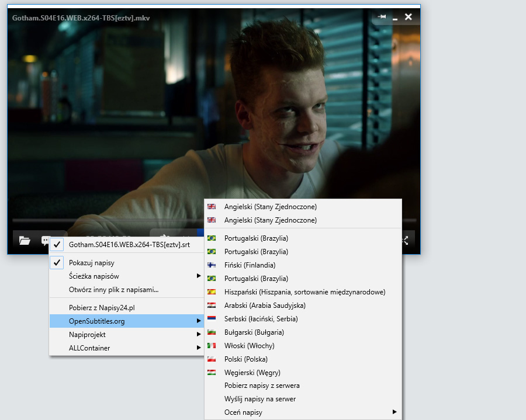
Task: Open file with the folder icon
Action: click(25, 240)
